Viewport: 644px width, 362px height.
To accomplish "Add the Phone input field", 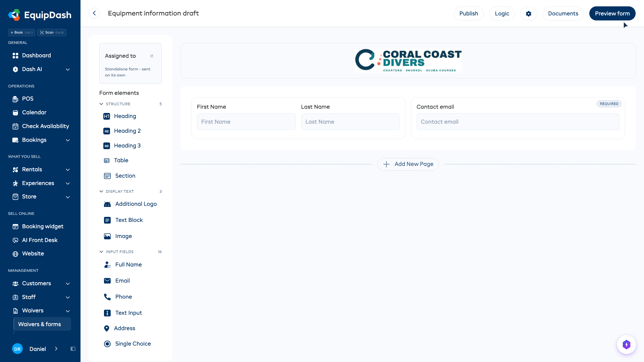I will [118, 297].
